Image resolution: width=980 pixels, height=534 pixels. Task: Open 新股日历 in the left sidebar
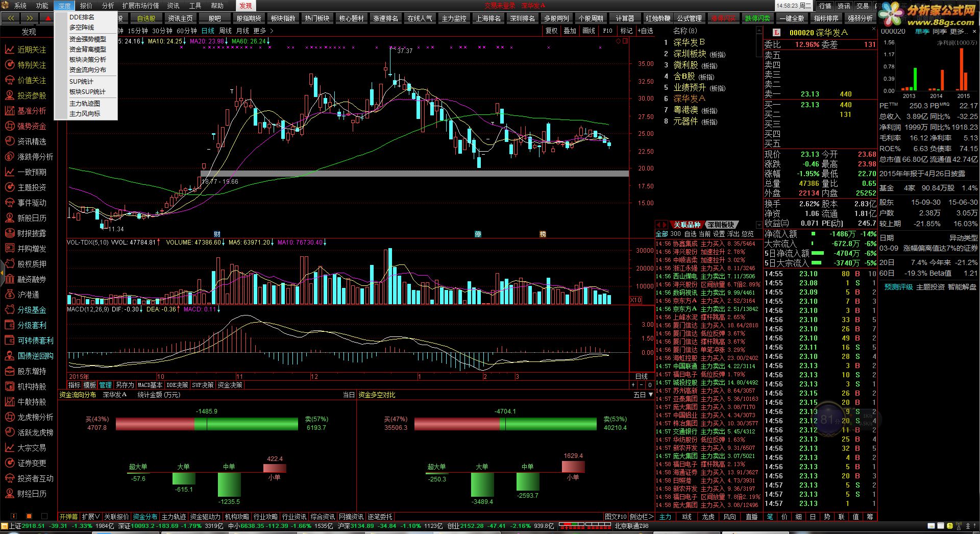[32, 218]
